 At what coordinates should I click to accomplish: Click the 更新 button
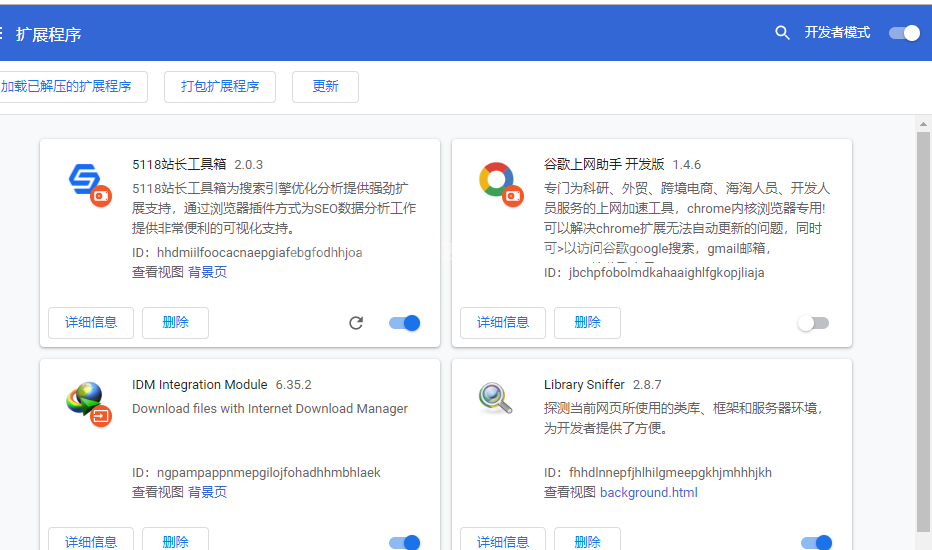(x=325, y=87)
